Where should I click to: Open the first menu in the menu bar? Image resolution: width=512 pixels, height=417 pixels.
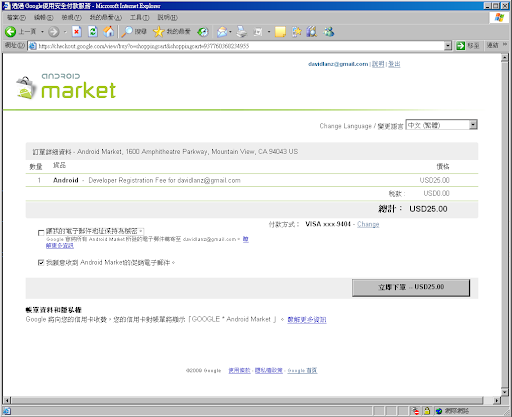pos(16,17)
